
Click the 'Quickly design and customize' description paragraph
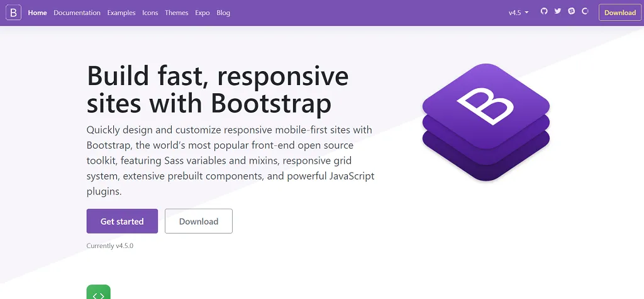click(x=230, y=161)
